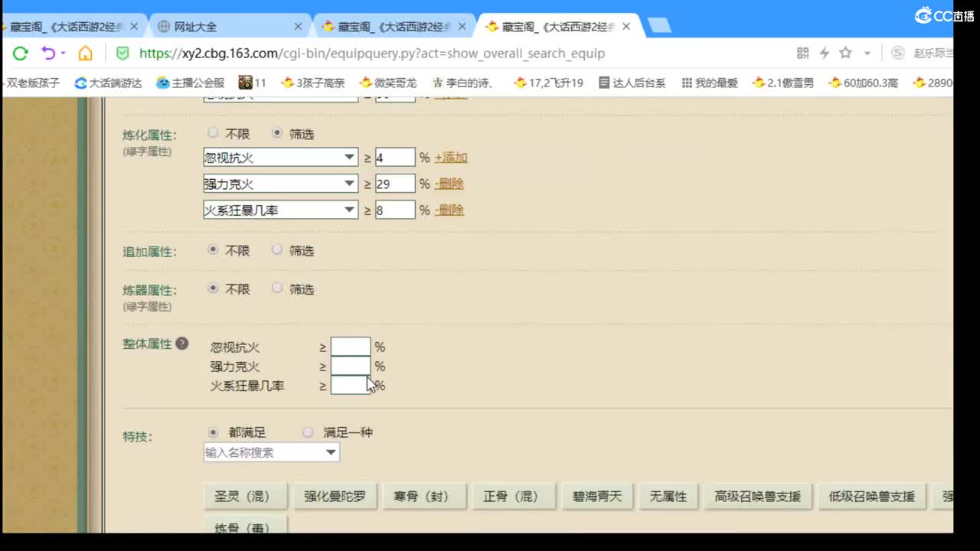Bookmark this page via the star icon
Screen dimensions: 980x551
[844, 53]
